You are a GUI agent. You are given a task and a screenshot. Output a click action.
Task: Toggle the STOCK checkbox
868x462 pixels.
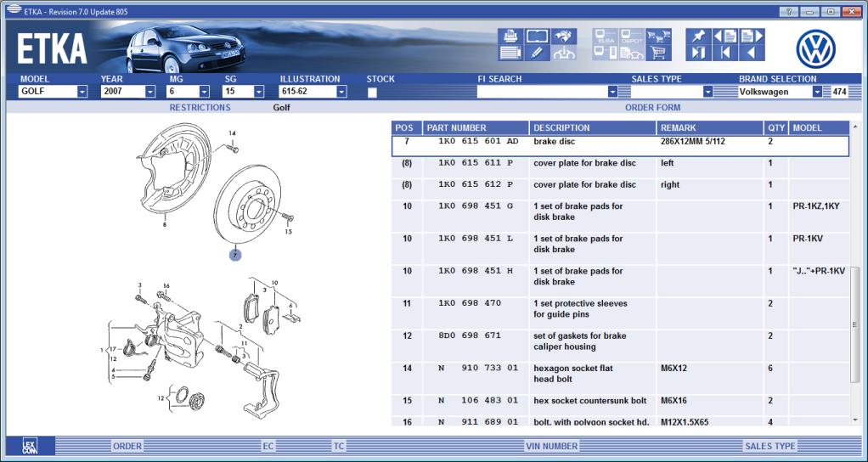point(372,93)
